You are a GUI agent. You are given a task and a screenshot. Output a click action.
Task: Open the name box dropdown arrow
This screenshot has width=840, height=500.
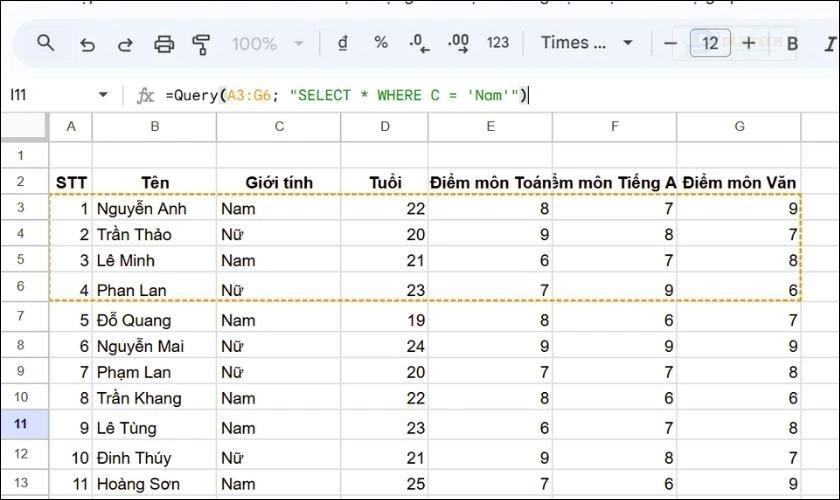tap(103, 95)
